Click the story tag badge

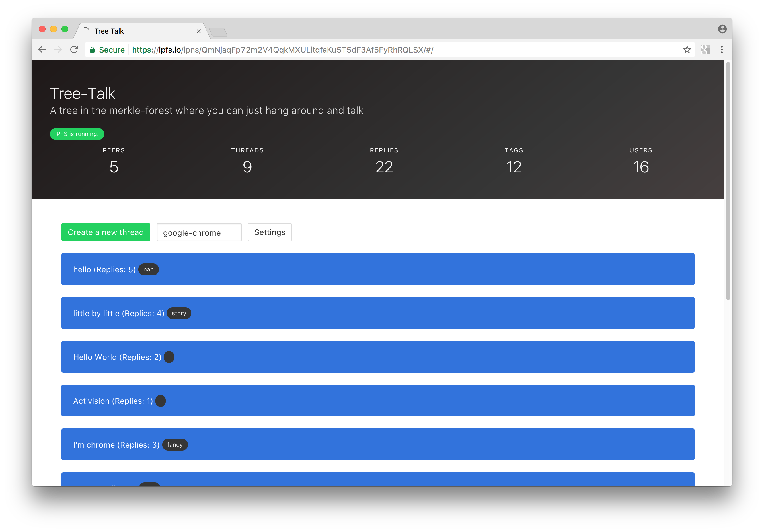(x=179, y=313)
